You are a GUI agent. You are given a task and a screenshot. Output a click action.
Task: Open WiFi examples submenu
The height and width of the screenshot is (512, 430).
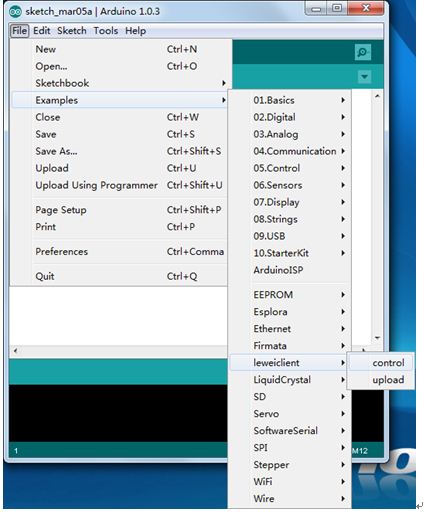[x=290, y=482]
